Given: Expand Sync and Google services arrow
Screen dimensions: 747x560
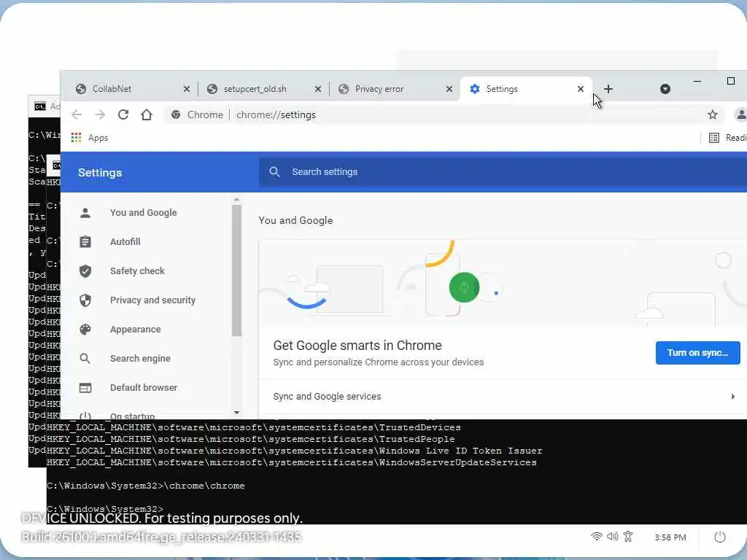Looking at the screenshot, I should tap(732, 396).
